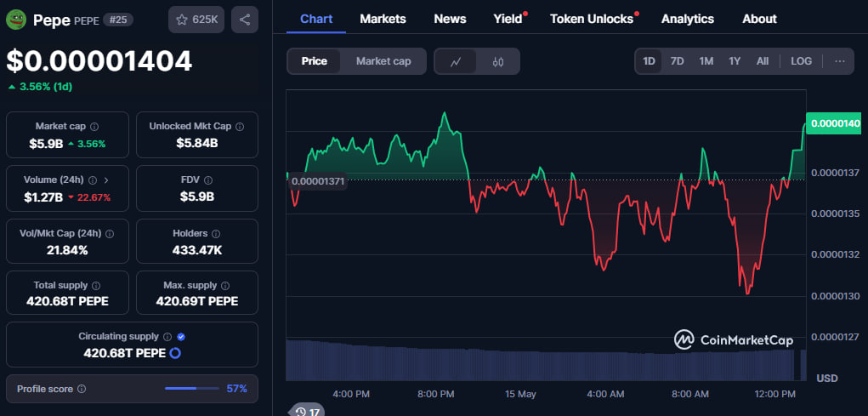The width and height of the screenshot is (868, 416).
Task: Open the share icon button
Action: click(x=245, y=20)
